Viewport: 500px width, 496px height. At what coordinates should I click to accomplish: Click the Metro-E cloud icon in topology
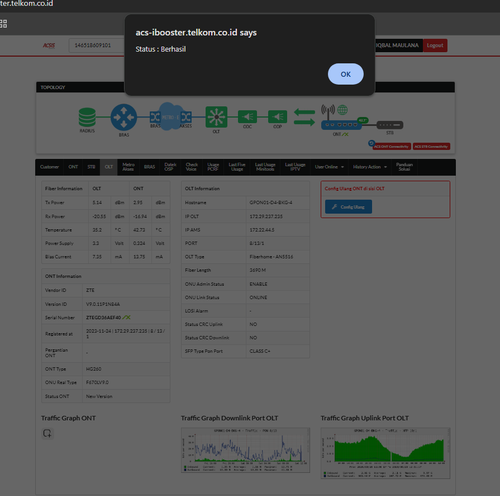pyautogui.click(x=170, y=116)
